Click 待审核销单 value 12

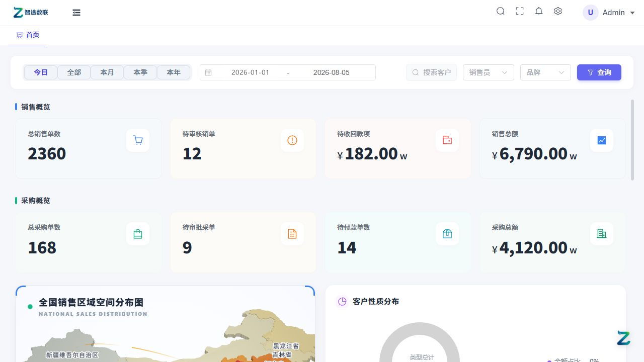[x=192, y=154]
